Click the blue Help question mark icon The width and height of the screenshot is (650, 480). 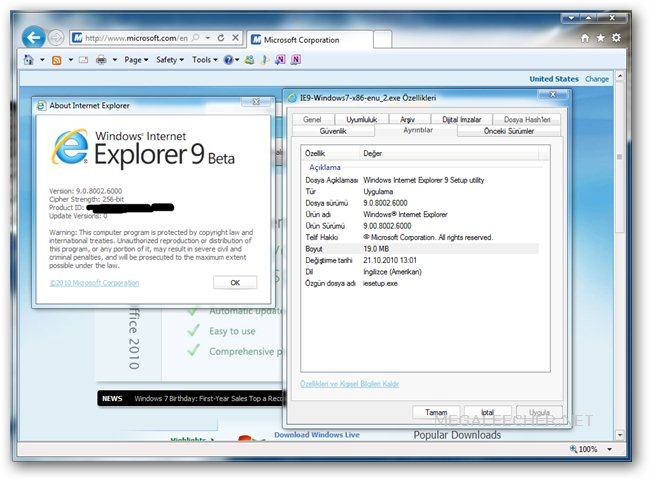point(228,60)
